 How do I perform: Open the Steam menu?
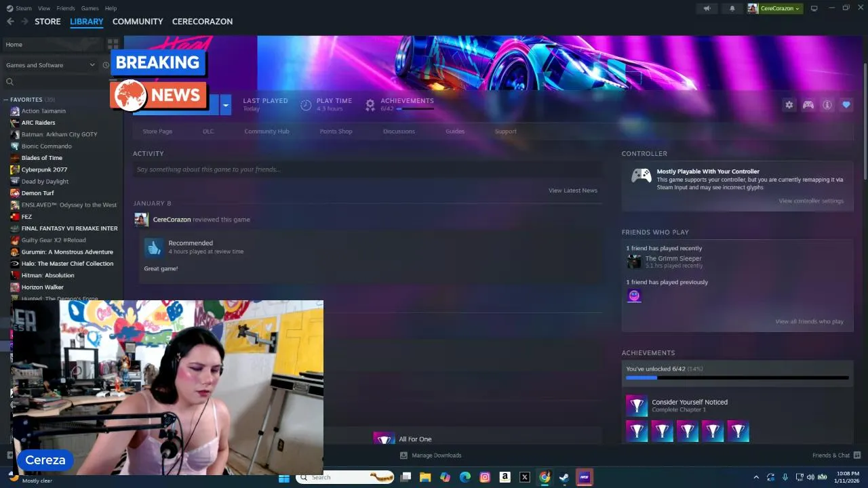click(x=24, y=8)
